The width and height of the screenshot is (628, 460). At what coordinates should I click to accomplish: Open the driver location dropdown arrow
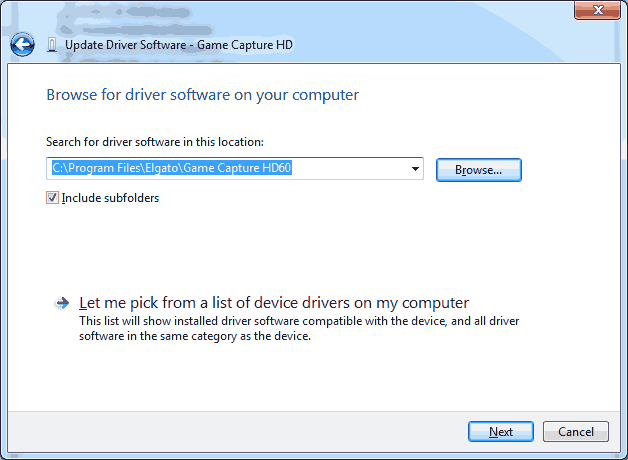click(415, 169)
